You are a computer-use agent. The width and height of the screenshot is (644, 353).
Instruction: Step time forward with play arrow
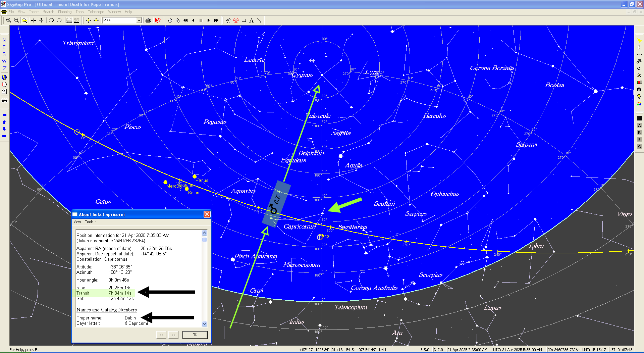pyautogui.click(x=208, y=20)
